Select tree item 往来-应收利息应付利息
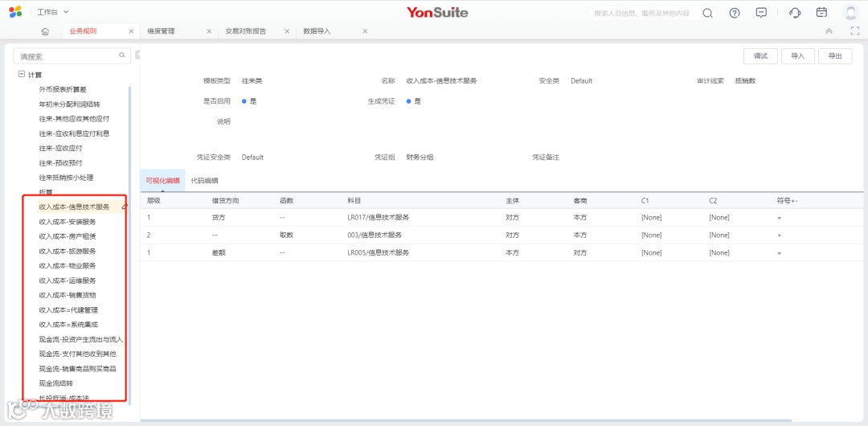Image resolution: width=868 pixels, height=426 pixels. point(74,133)
